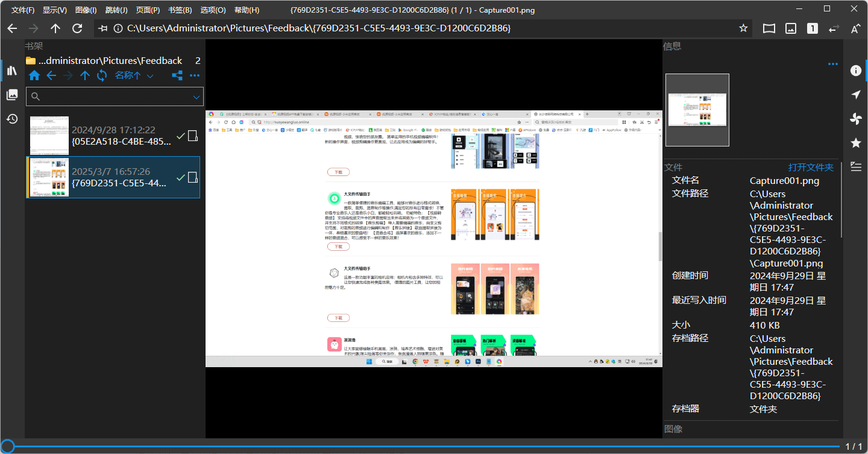Click the 1 / 1 page counter
Image resolution: width=868 pixels, height=454 pixels.
[x=854, y=447]
